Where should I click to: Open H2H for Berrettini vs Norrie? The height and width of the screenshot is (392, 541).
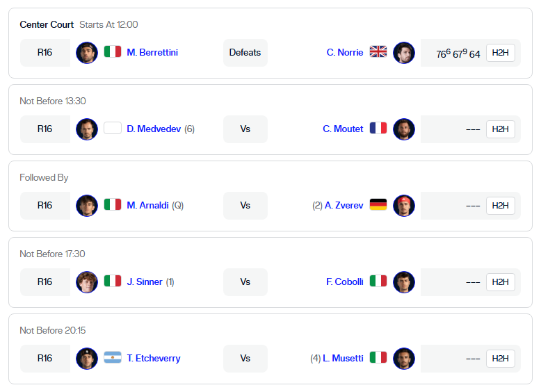[x=501, y=53]
